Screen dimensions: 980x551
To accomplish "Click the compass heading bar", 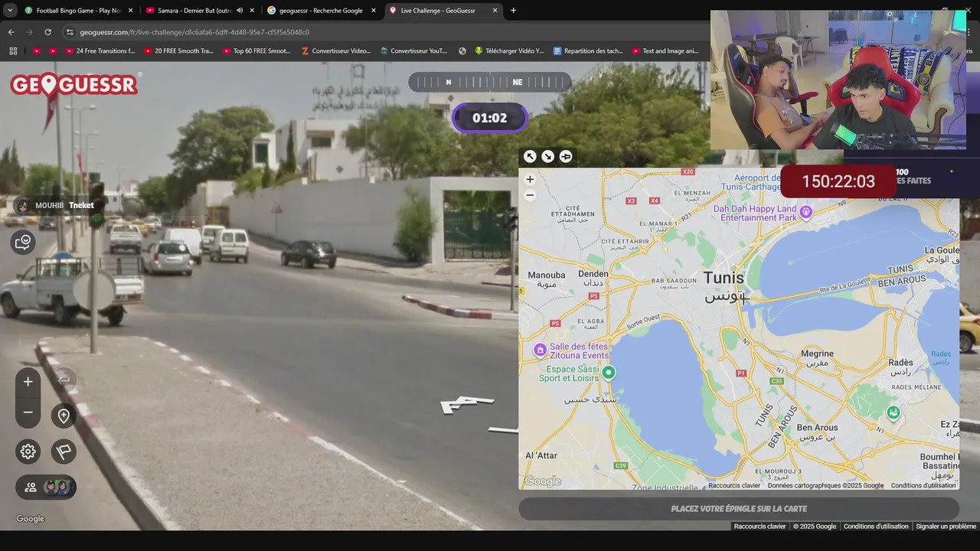I will pos(490,82).
